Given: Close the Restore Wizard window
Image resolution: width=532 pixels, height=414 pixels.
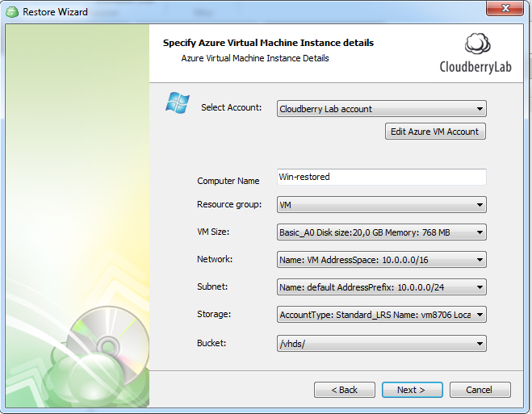Looking at the screenshot, I should 505,8.
